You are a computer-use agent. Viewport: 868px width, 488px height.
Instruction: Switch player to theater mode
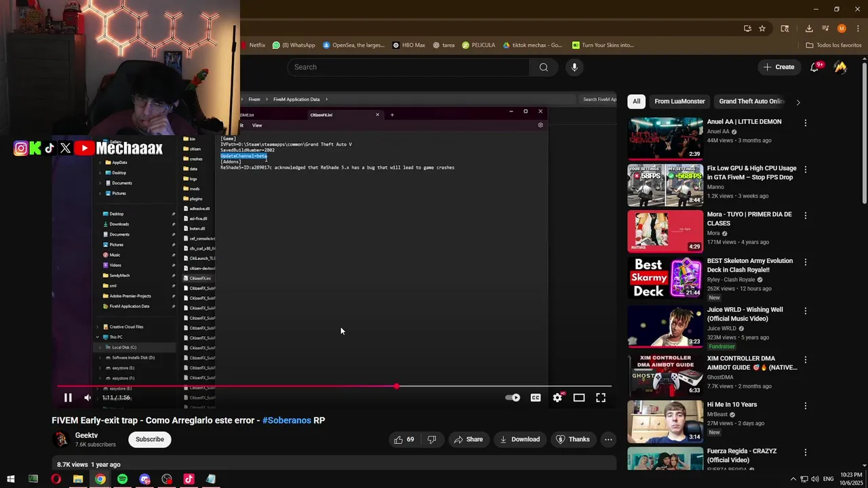point(579,398)
